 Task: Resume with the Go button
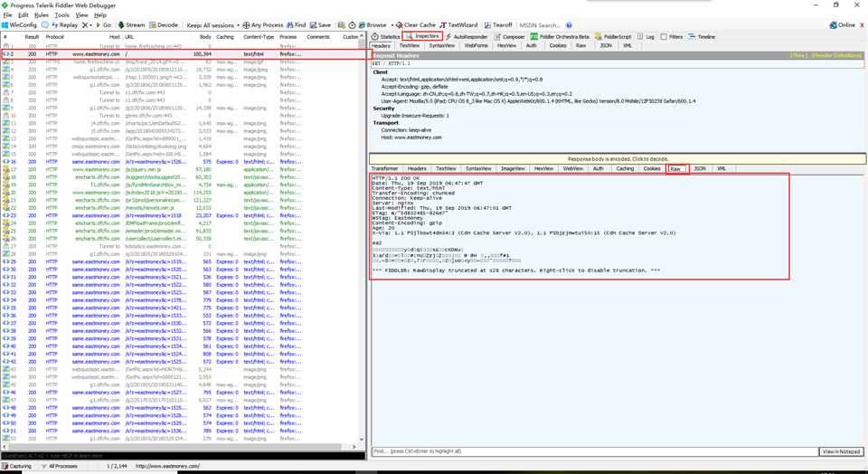(x=103, y=25)
